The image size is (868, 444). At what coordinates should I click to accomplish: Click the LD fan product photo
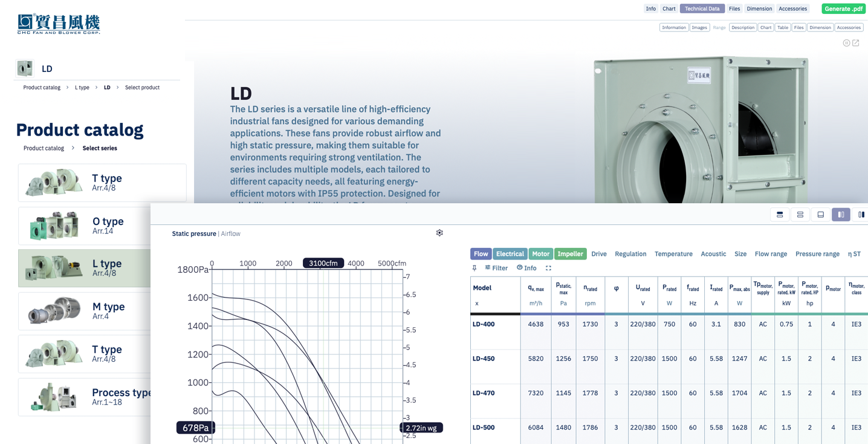[x=701, y=130]
